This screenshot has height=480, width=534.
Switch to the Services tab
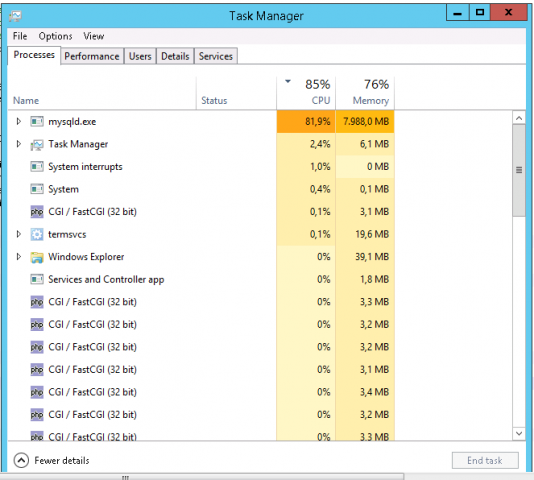point(216,56)
